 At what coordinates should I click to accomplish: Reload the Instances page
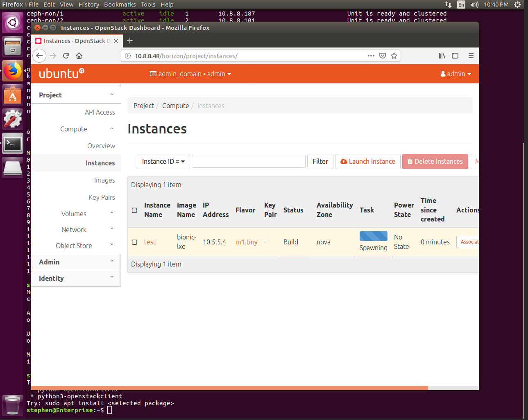point(66,56)
